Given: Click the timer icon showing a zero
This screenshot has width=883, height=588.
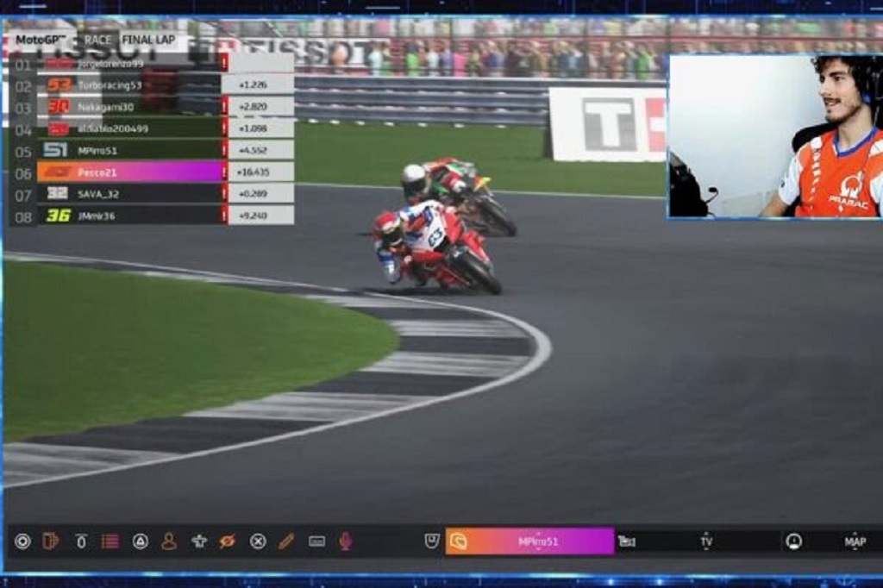Looking at the screenshot, I should [x=81, y=541].
